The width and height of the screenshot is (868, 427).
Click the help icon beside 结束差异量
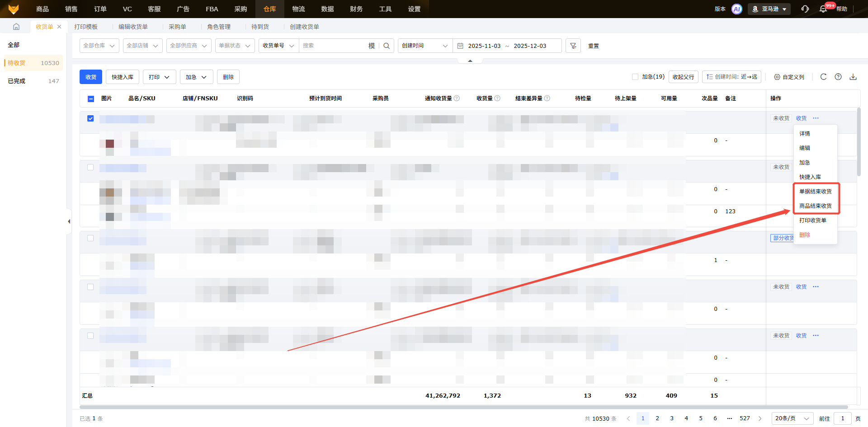(x=547, y=98)
